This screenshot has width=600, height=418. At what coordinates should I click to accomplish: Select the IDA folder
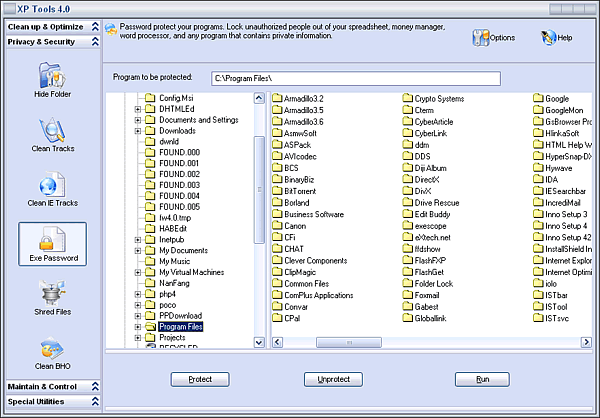point(546,180)
